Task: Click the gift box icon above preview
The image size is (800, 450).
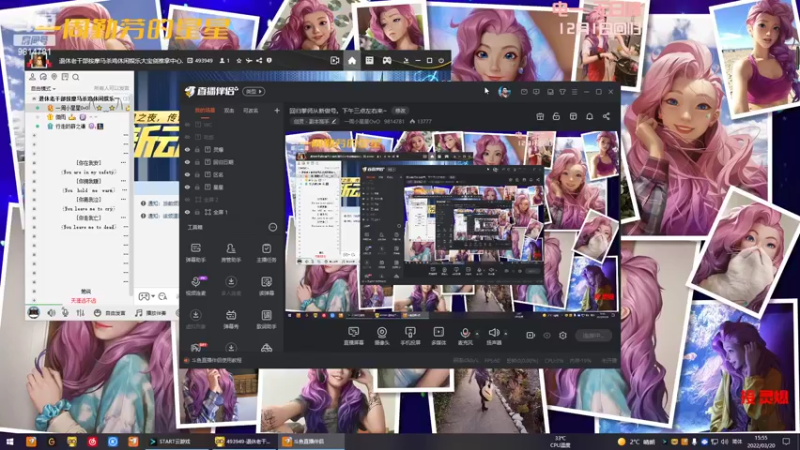Action: pyautogui.click(x=540, y=116)
